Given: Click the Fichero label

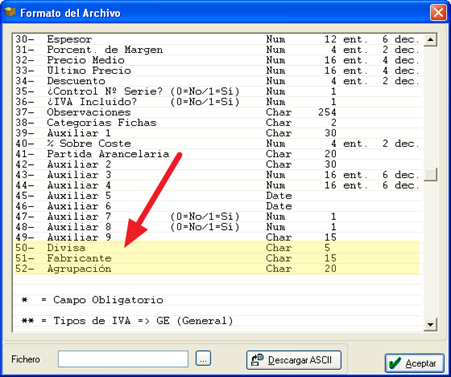Looking at the screenshot, I should coord(26,359).
